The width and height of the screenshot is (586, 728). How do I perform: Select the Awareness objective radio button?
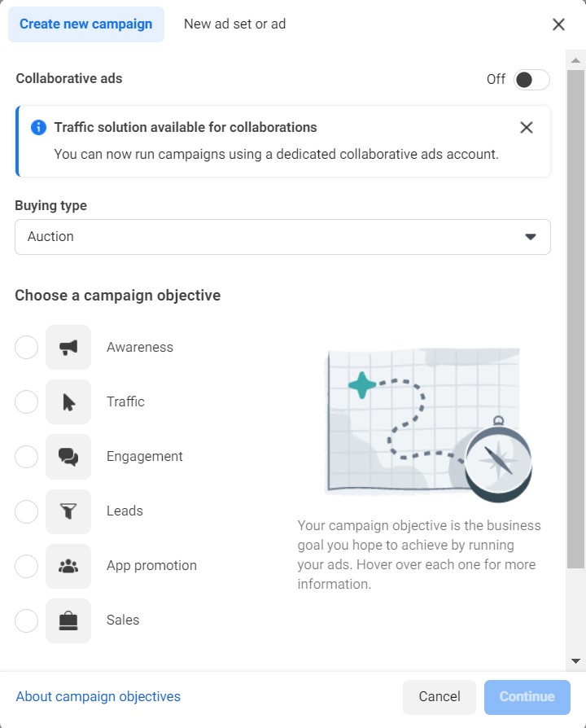click(x=27, y=348)
